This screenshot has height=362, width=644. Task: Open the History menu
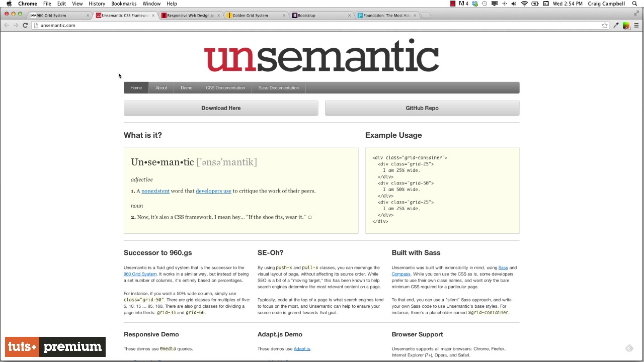coord(97,4)
